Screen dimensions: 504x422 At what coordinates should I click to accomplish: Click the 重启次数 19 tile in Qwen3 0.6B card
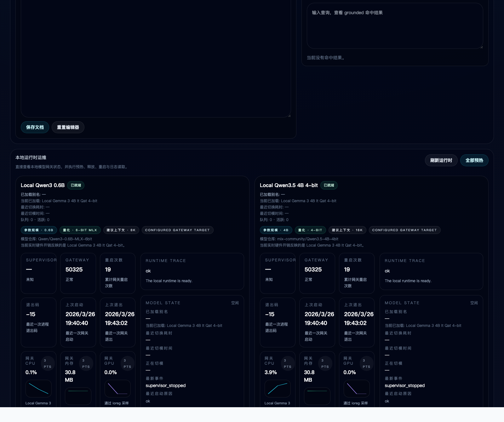coord(117,273)
